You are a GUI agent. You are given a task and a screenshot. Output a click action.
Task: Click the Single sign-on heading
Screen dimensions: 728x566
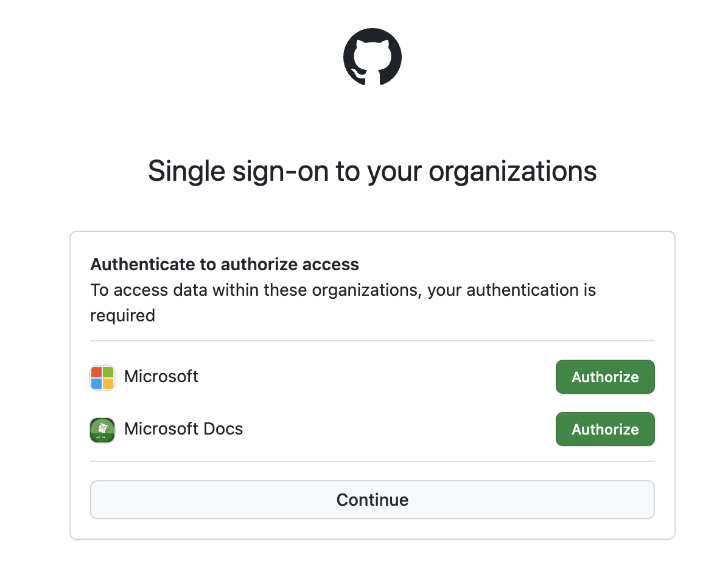click(372, 171)
